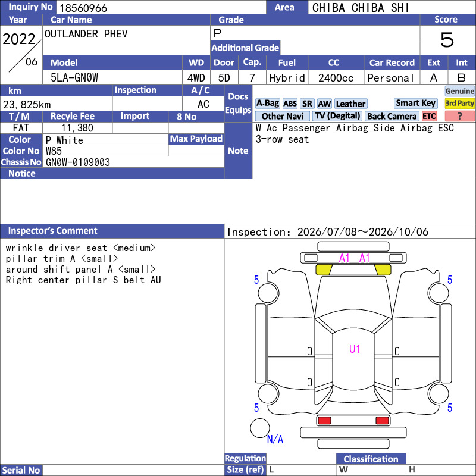
Task: Click the A-Bag equipment badge
Action: tap(267, 104)
